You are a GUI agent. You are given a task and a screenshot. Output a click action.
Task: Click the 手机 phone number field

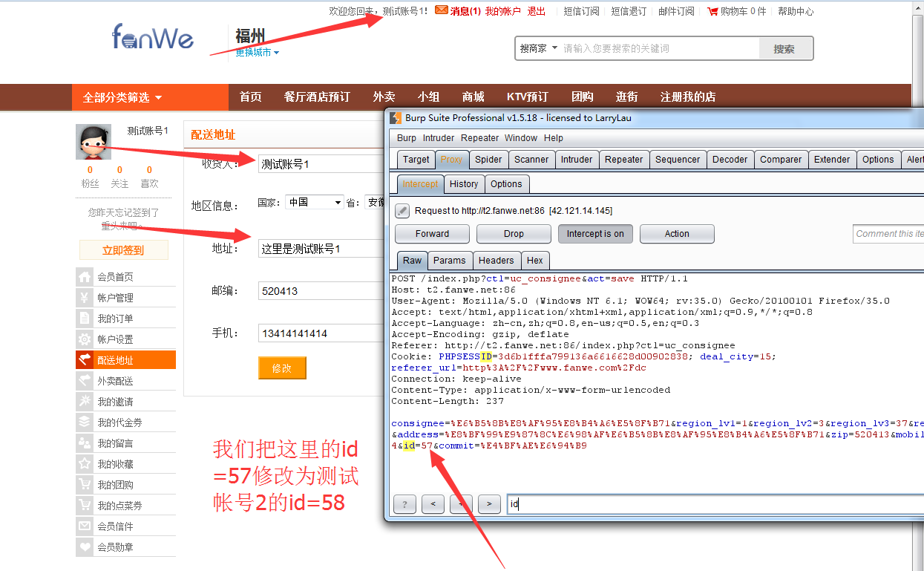click(321, 333)
